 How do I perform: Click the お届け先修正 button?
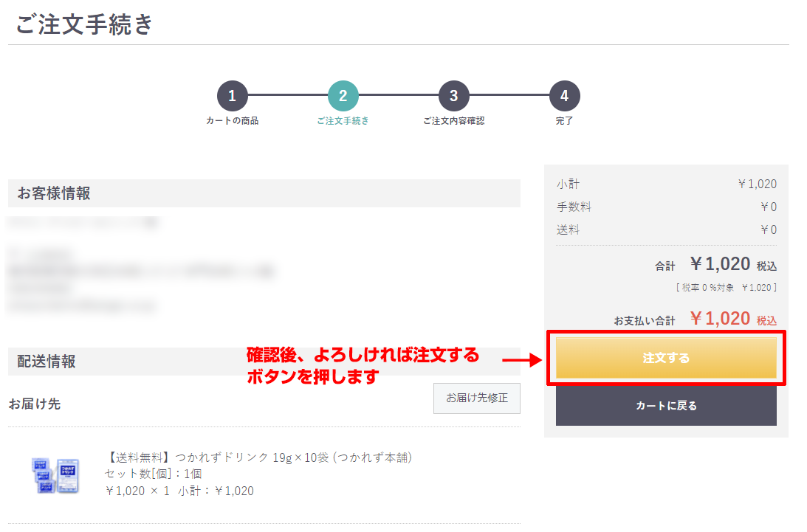pos(476,398)
